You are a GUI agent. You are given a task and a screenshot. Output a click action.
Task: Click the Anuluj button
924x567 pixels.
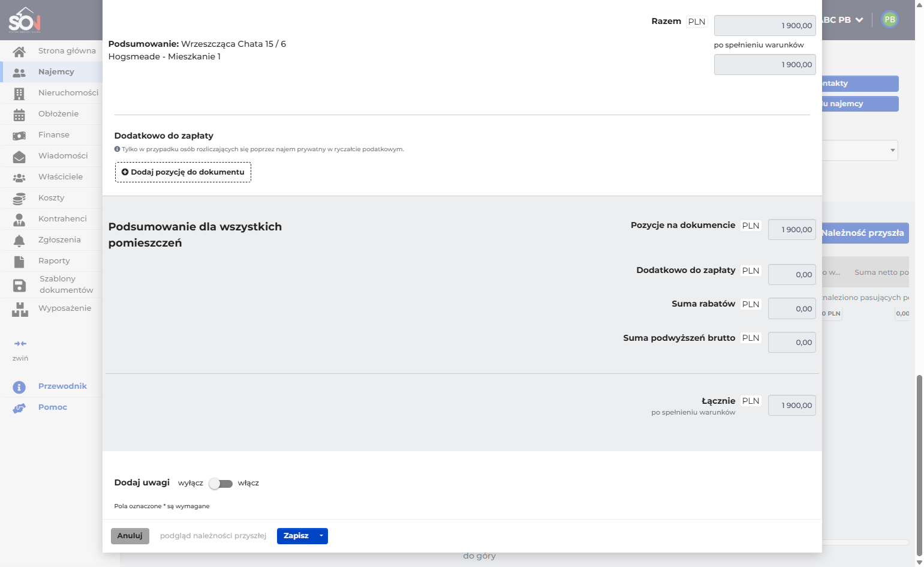coord(130,536)
